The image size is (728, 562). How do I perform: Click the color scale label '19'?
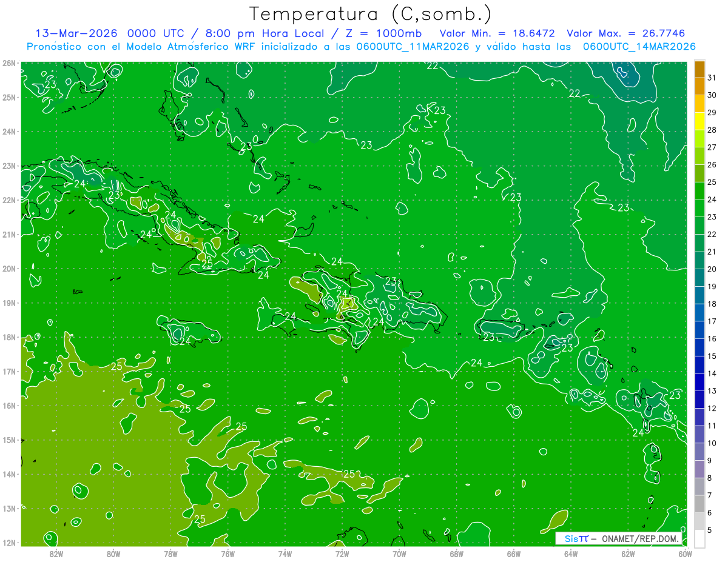coord(712,287)
